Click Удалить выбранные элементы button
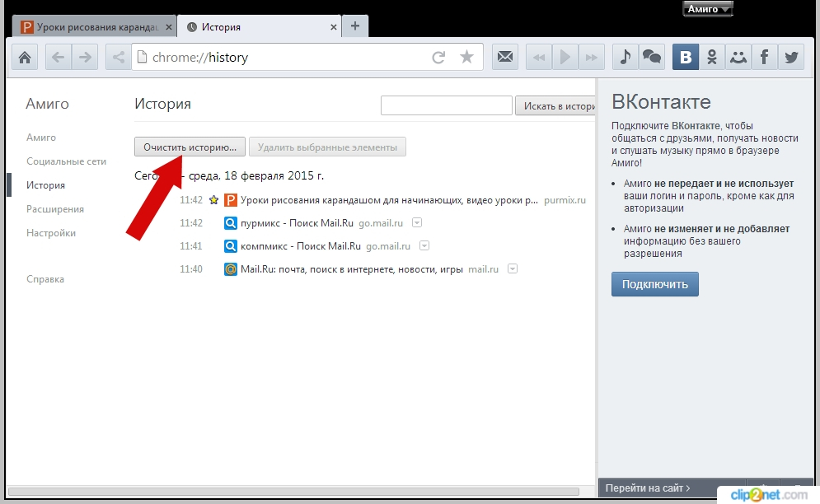 point(327,147)
